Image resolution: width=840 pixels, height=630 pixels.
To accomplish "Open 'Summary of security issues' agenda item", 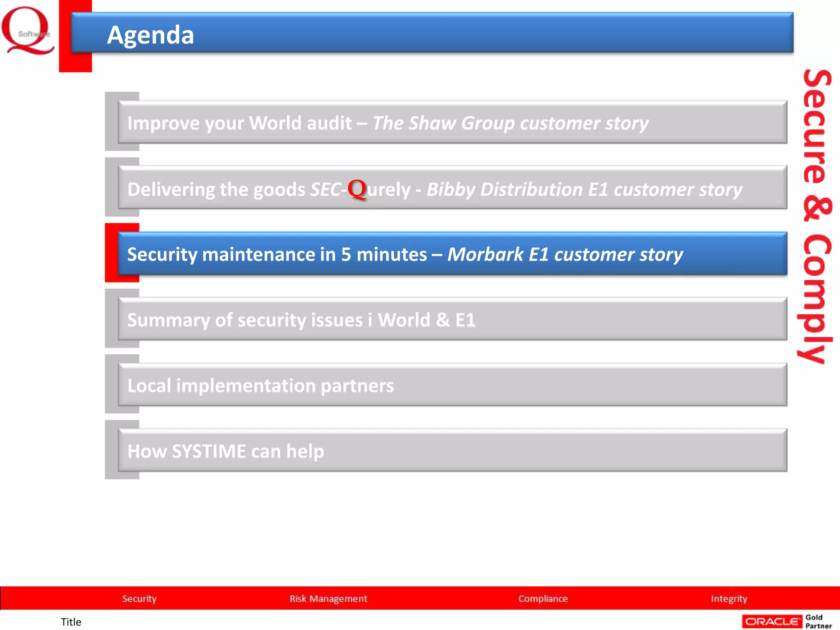I will 452,319.
